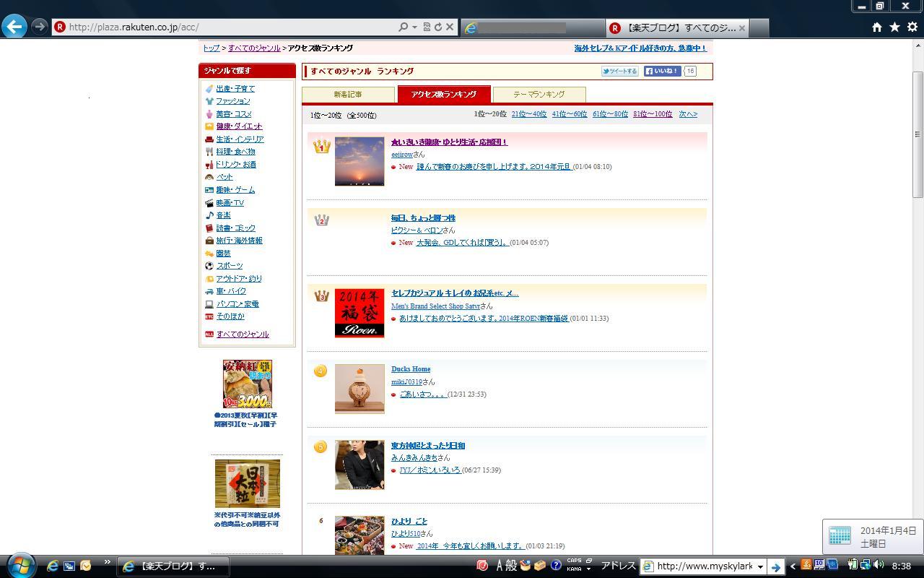Select ファッション genre in the sidebar
Screen dimensions: 924x578
(233, 101)
